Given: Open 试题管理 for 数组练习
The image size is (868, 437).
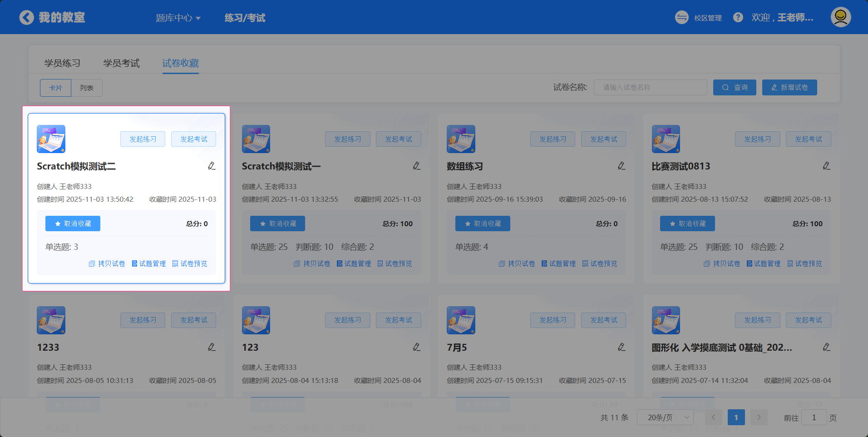Looking at the screenshot, I should pos(558,263).
